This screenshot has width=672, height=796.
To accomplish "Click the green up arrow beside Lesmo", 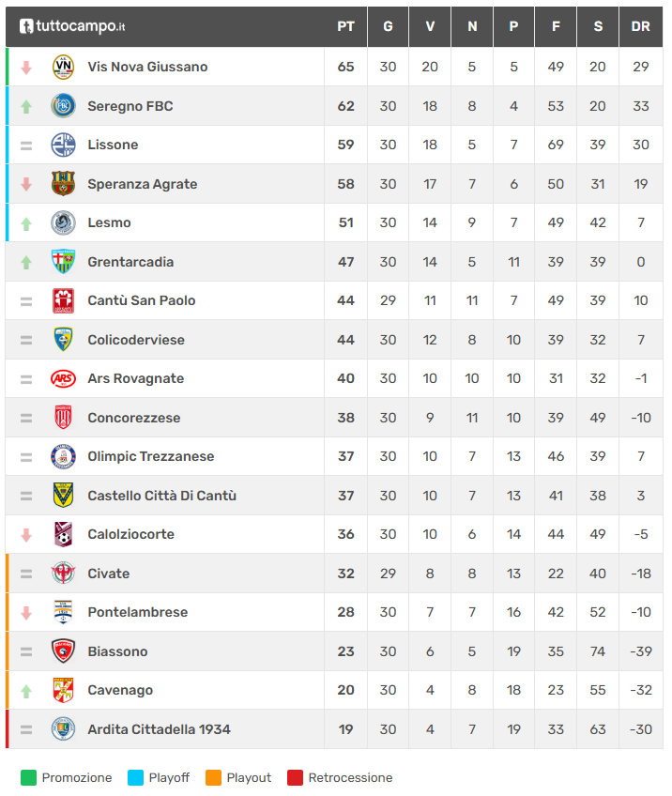I will (x=26, y=223).
